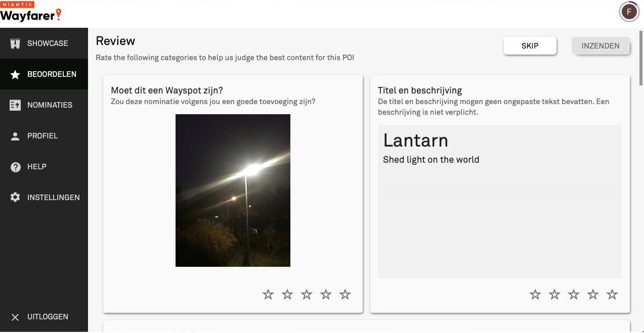Go to the Profiel menu item
Screen dimensions: 644x333
42,136
